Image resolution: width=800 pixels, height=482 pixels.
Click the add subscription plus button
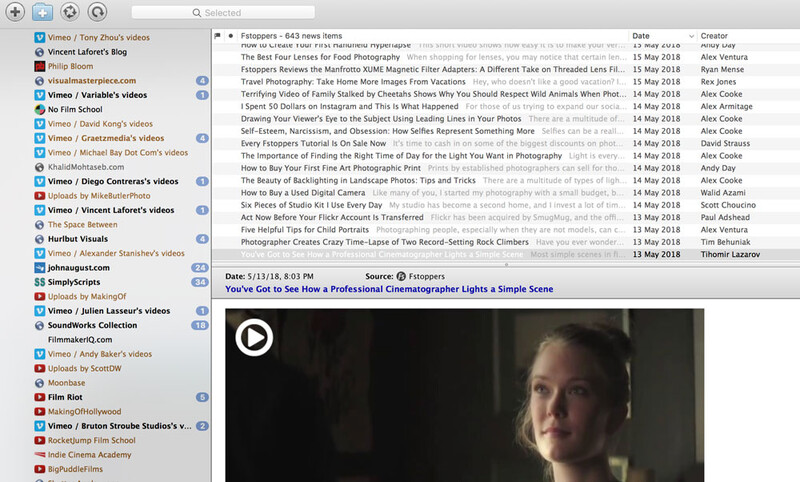[15, 12]
